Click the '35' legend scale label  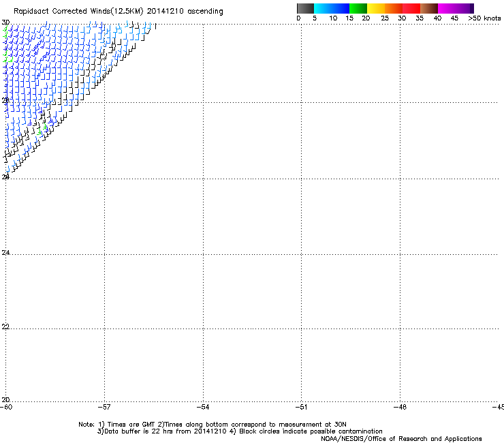(x=420, y=18)
